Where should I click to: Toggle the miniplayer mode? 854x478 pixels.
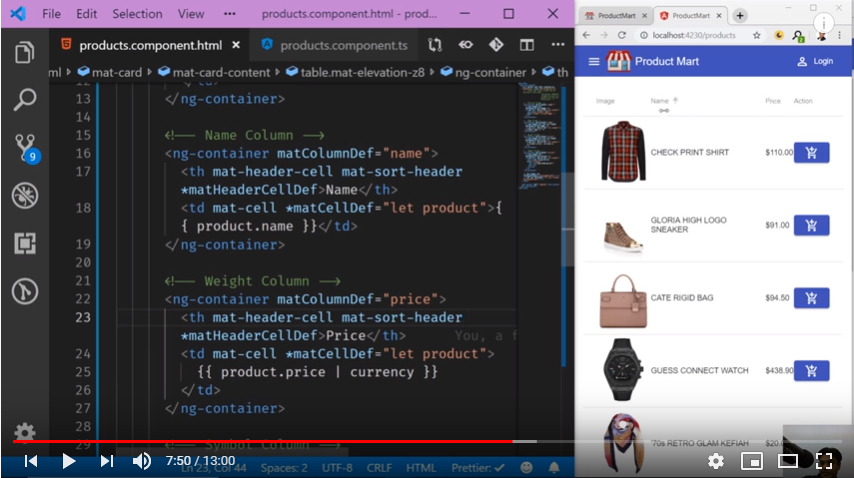(752, 461)
